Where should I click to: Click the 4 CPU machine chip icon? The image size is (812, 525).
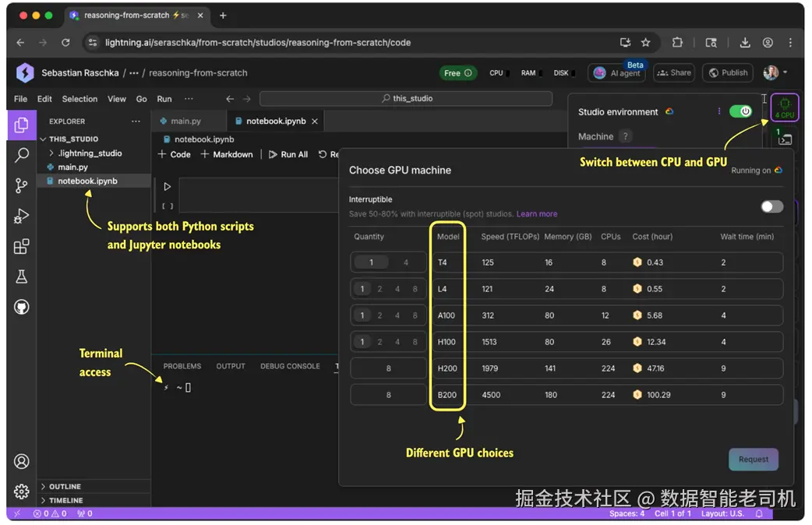tap(784, 107)
